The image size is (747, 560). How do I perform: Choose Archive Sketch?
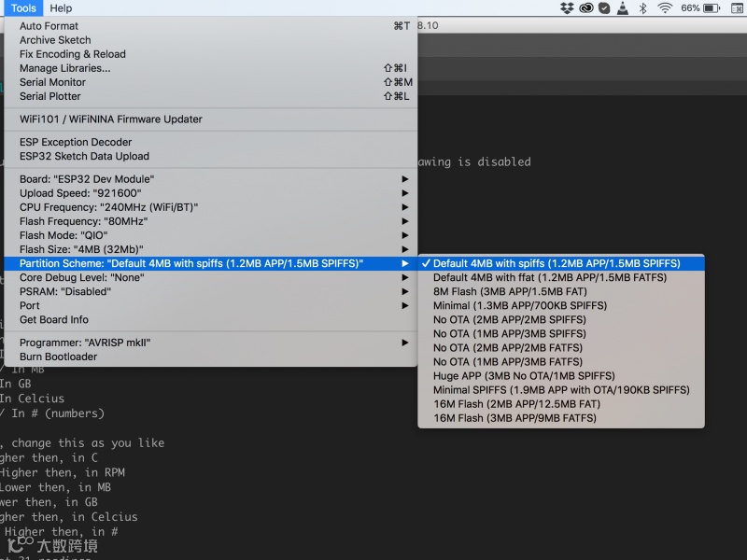(211, 40)
